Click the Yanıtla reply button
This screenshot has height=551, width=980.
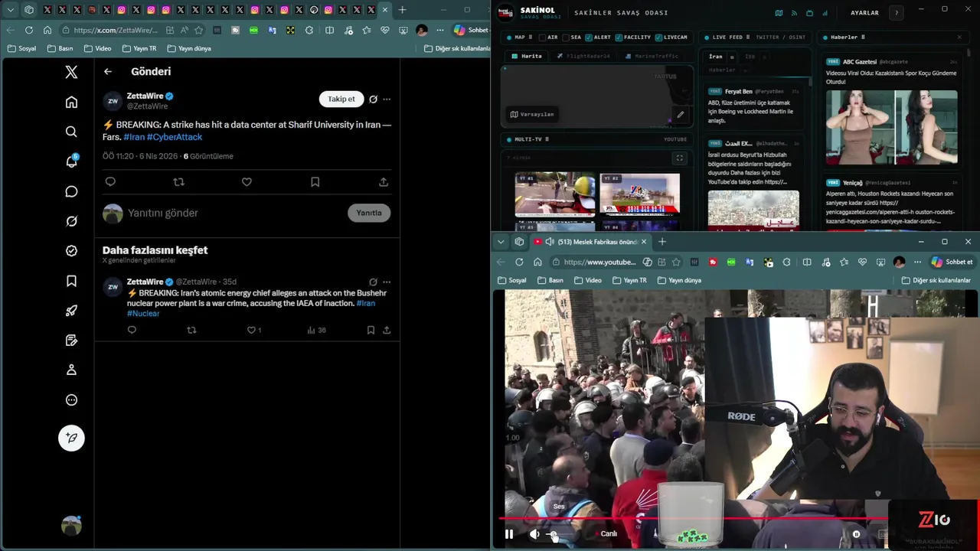tap(369, 213)
